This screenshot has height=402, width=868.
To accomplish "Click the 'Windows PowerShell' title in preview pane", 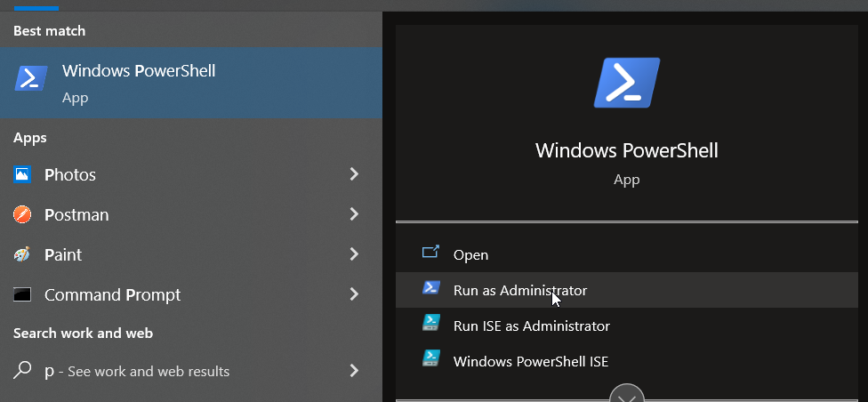I will click(627, 150).
